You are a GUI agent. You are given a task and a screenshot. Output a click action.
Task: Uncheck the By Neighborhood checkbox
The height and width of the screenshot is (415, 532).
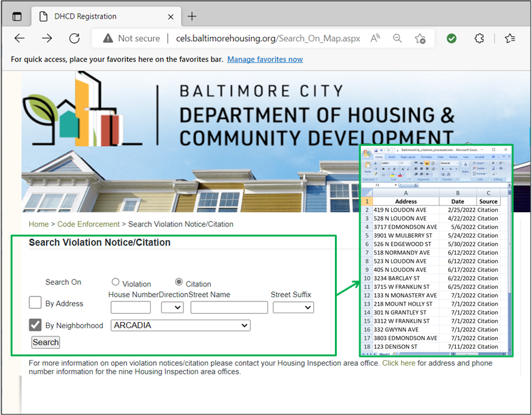tap(36, 325)
